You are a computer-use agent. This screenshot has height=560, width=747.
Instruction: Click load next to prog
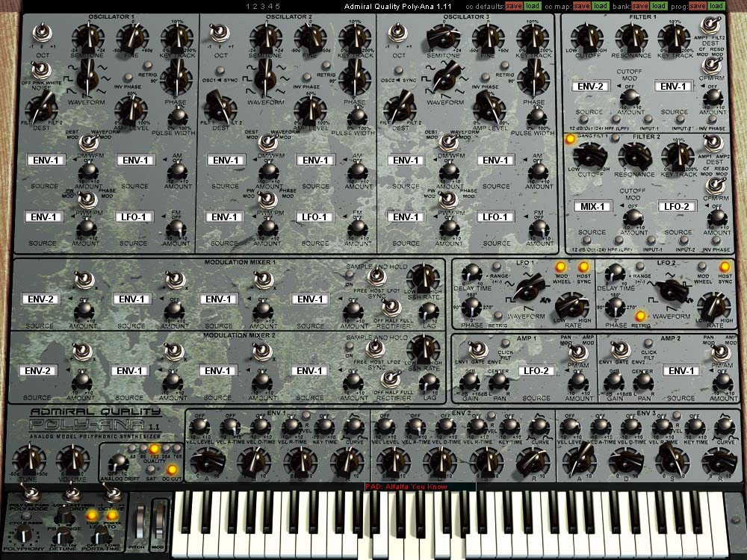tap(716, 6)
